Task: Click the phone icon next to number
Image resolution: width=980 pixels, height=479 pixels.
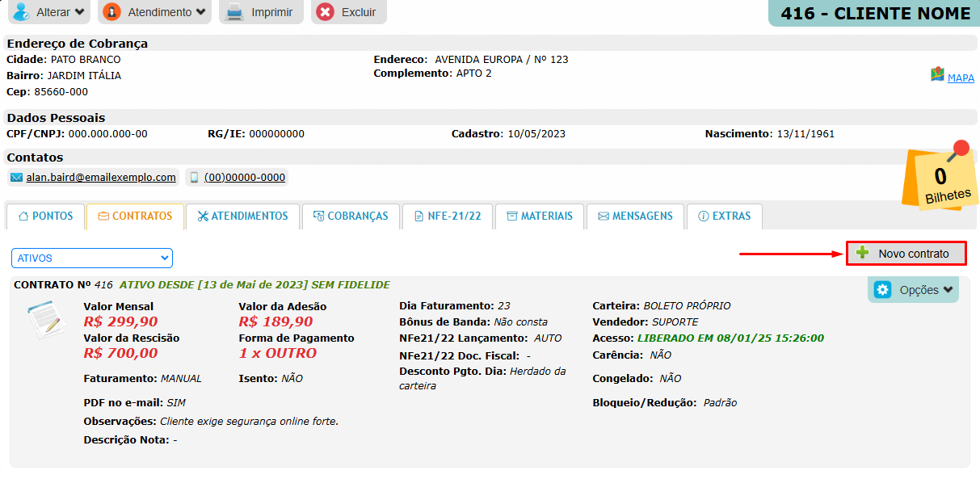Action: [194, 178]
